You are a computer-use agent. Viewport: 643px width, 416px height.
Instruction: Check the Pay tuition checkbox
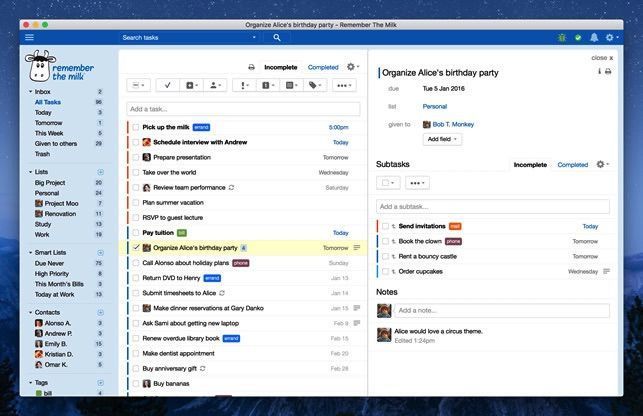136,233
